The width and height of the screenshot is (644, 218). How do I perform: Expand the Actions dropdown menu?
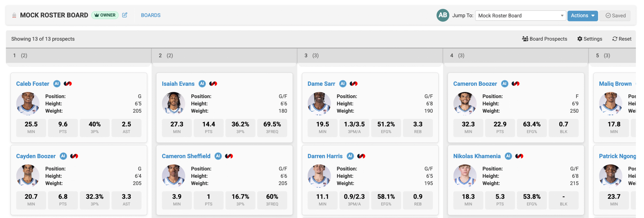(x=582, y=16)
